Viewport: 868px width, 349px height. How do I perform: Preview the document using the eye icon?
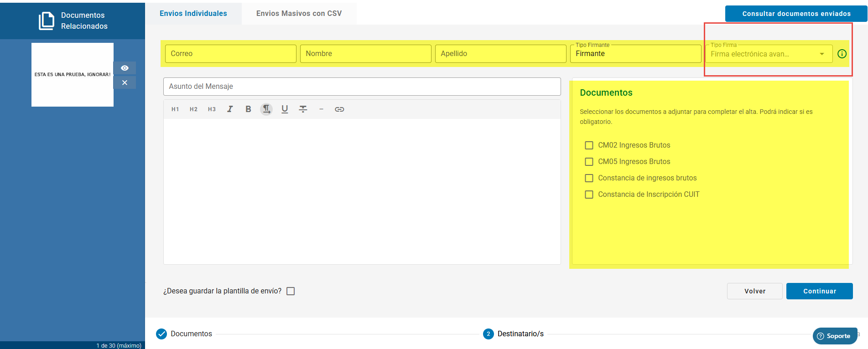click(125, 68)
